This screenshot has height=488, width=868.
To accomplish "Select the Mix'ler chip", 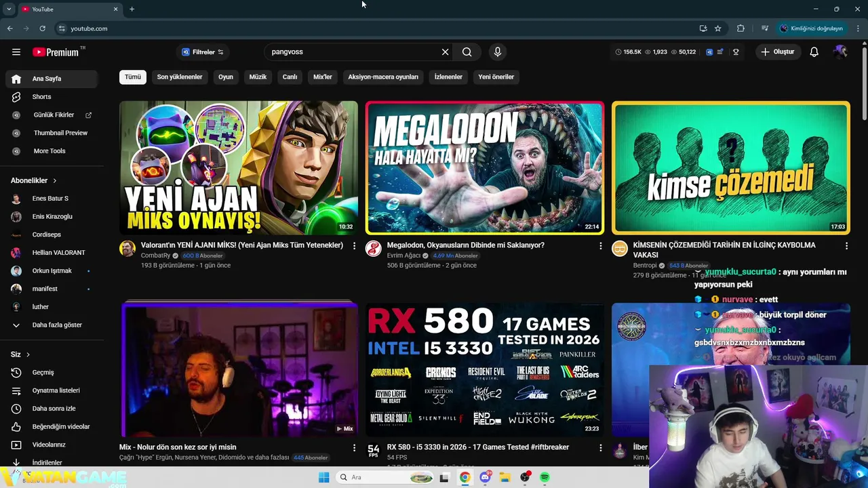I will 323,77.
